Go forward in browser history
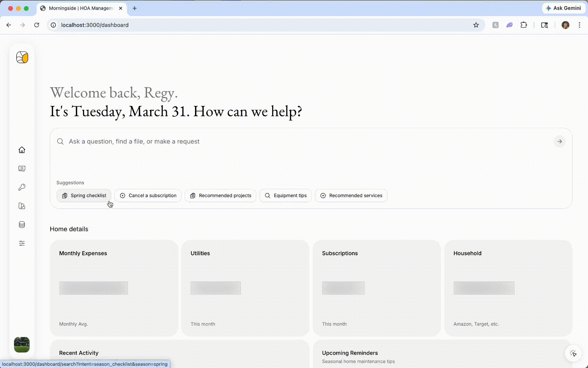Viewport: 588px width, 368px height. tap(22, 25)
